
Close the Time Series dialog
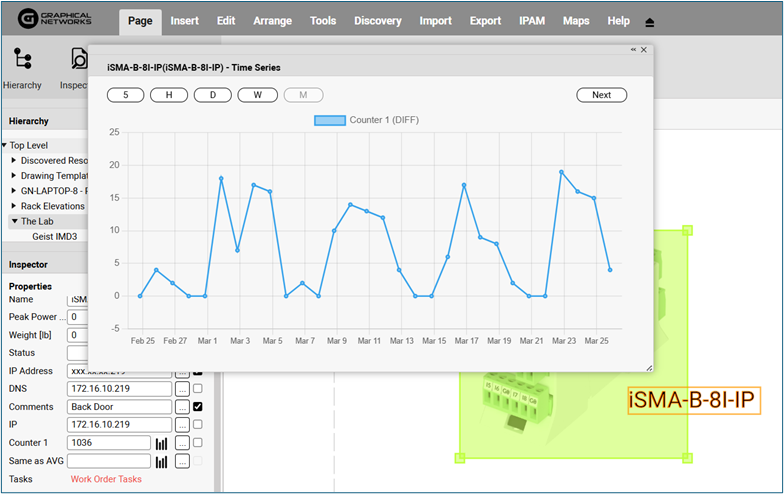pos(644,50)
